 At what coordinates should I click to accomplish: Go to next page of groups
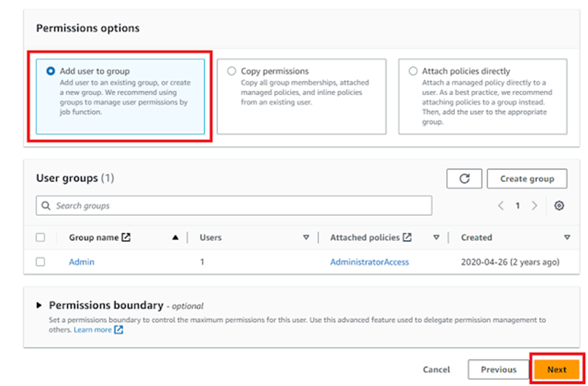point(534,206)
